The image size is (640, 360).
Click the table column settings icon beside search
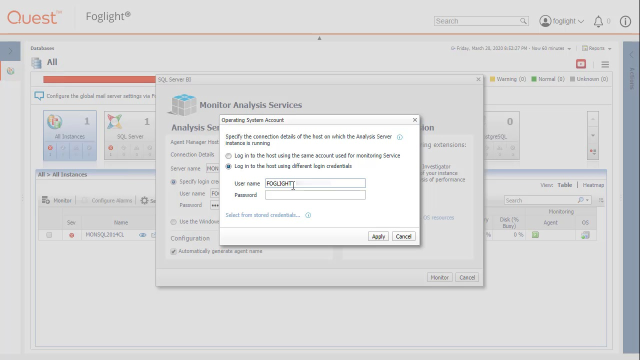pos(601,200)
